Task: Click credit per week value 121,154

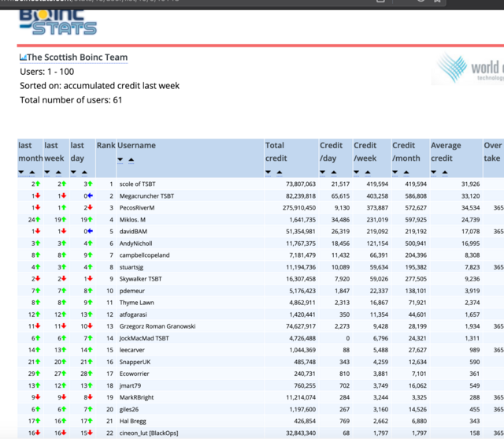Action: tap(377, 244)
